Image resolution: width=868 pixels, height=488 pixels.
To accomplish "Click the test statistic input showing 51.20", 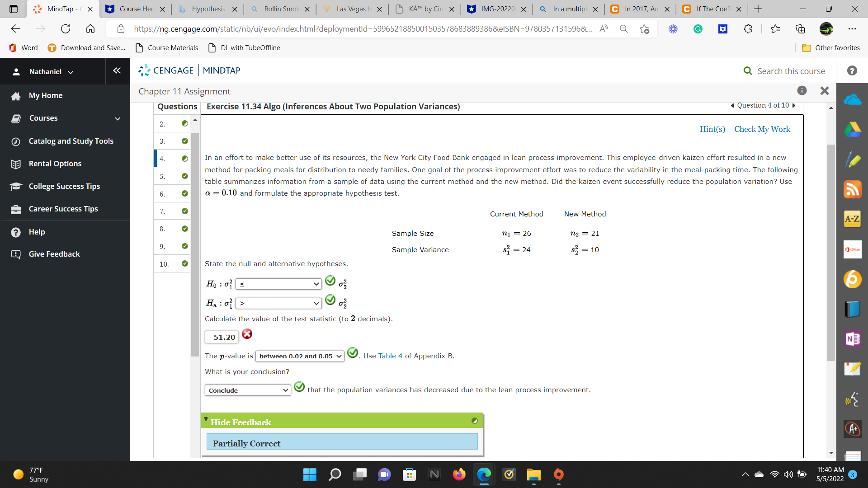I will [x=222, y=337].
